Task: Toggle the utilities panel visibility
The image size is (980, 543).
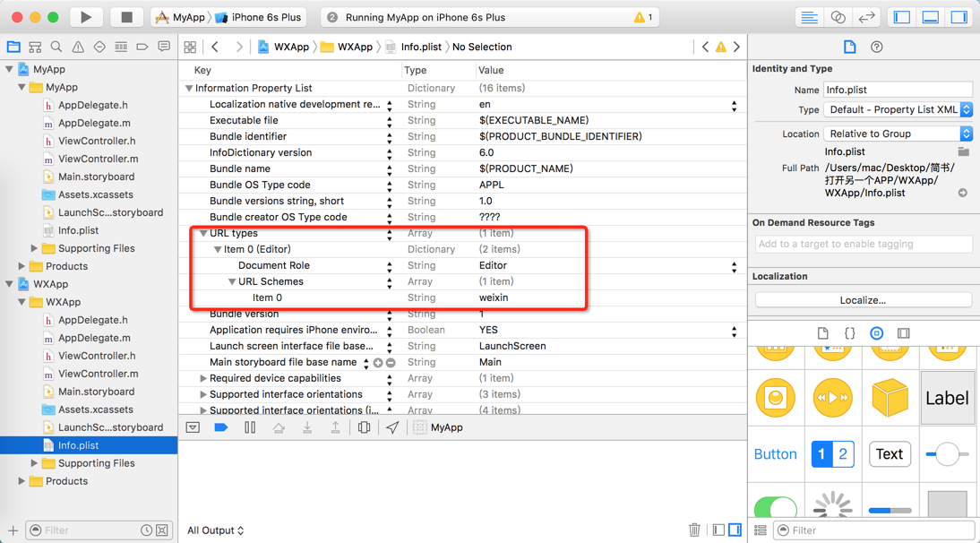Action: (x=959, y=18)
